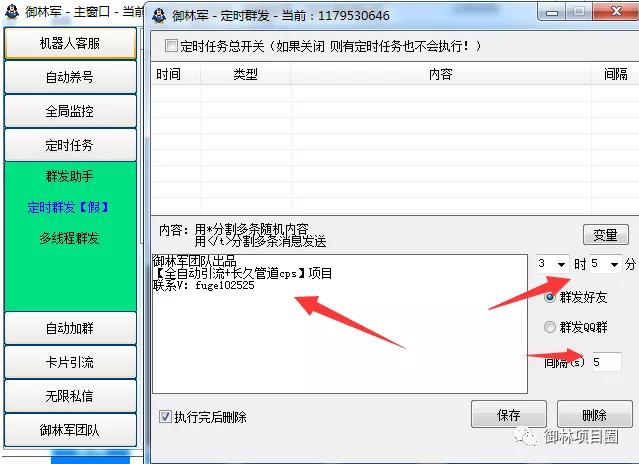This screenshot has height=464, width=639.
Task: Click the 变量 button
Action: [605, 235]
